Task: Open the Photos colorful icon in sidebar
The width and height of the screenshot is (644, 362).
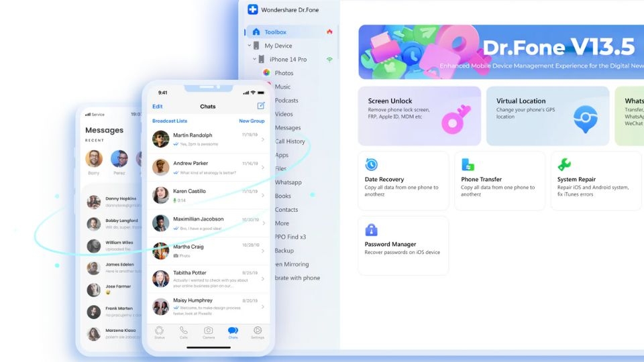Action: tap(266, 72)
